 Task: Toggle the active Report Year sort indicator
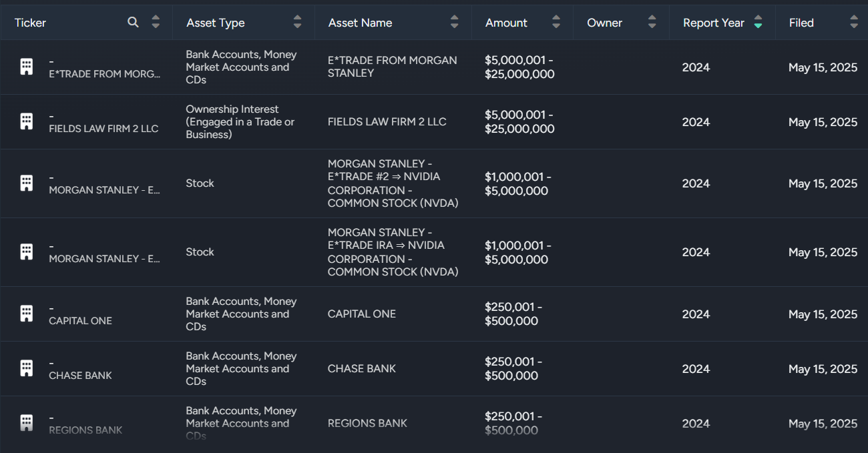coord(758,22)
